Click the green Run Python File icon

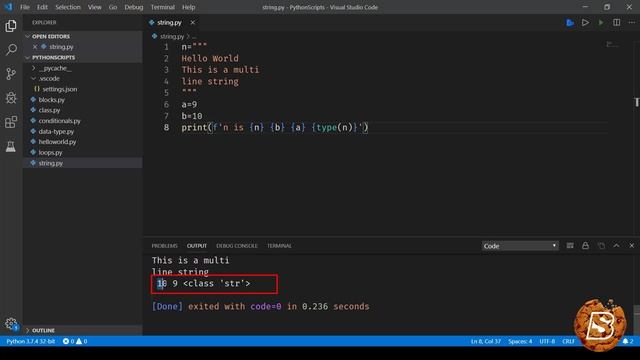(x=601, y=22)
